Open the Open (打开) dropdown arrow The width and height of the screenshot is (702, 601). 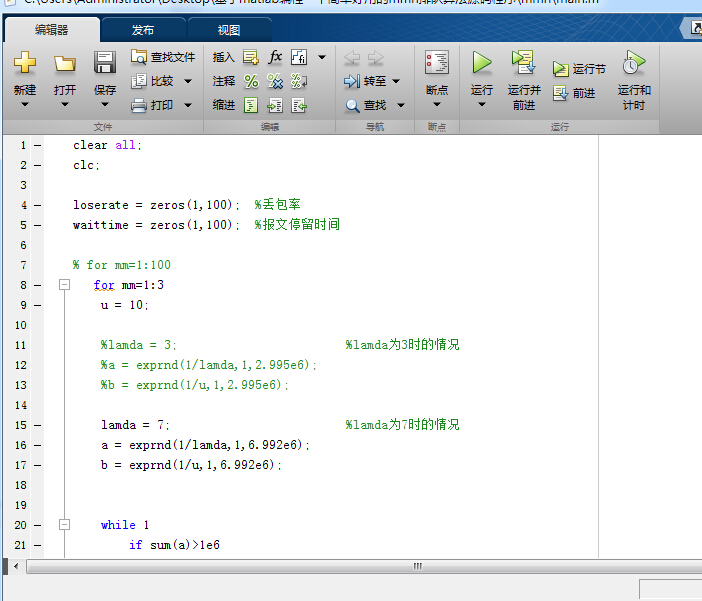pyautogui.click(x=65, y=104)
